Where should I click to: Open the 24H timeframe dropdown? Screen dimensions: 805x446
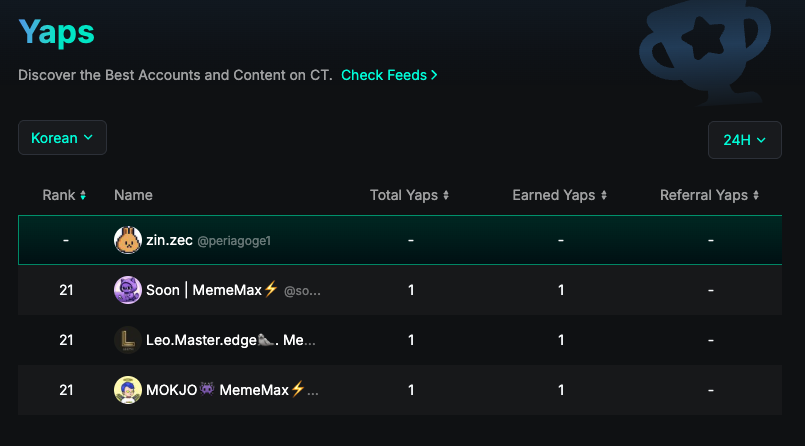tap(744, 140)
